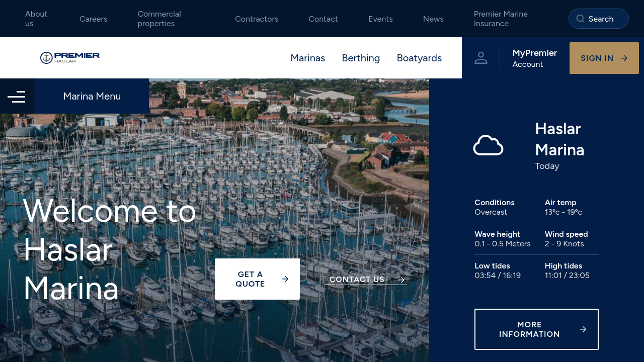
Task: Click the Haslar Marina weather heading
Action: [x=559, y=139]
